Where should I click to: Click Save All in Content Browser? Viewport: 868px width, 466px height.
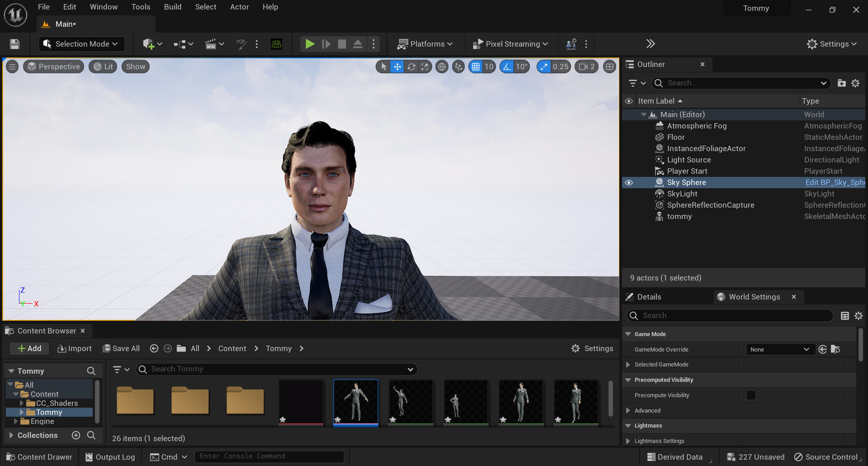click(121, 348)
